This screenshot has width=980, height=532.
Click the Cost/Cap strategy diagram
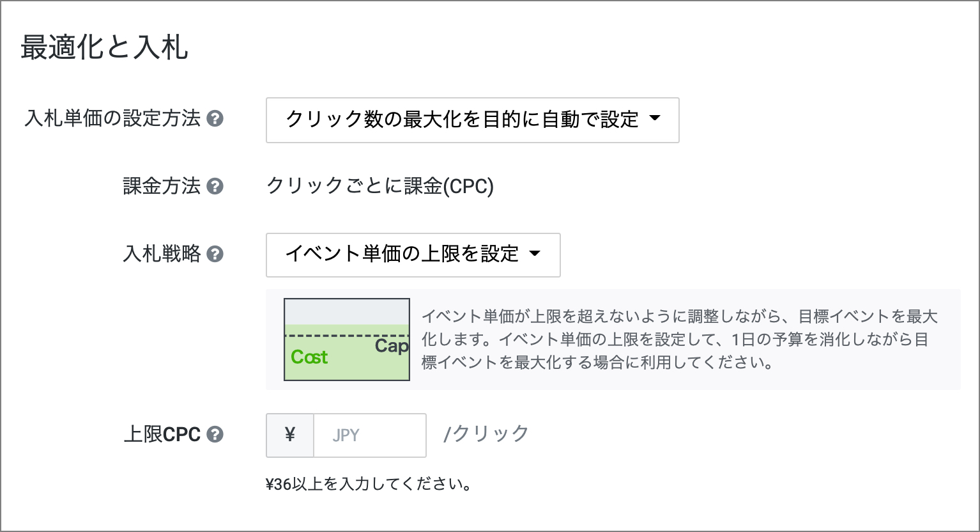[x=346, y=340]
